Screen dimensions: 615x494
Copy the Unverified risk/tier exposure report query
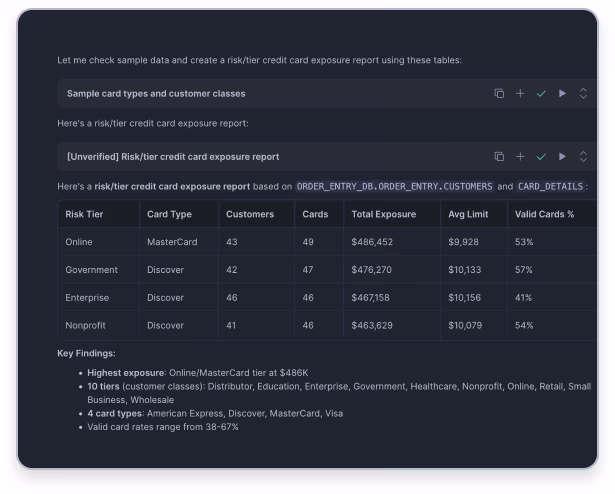coord(499,157)
